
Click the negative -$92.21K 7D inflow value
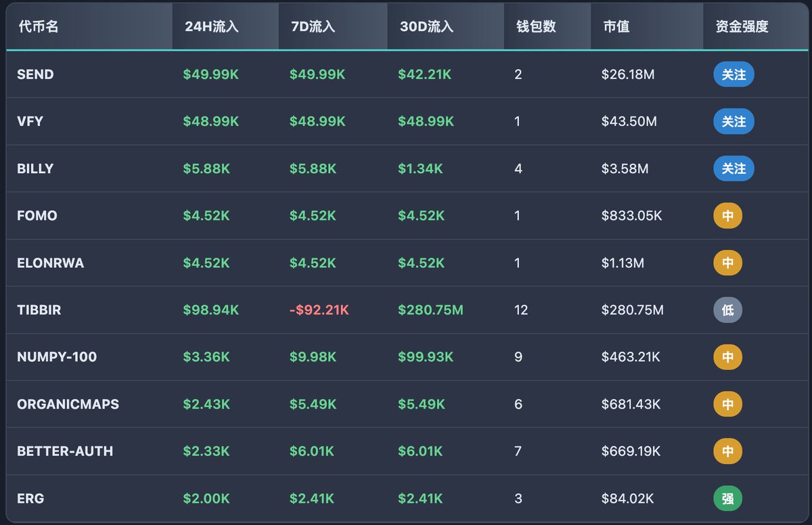[319, 310]
